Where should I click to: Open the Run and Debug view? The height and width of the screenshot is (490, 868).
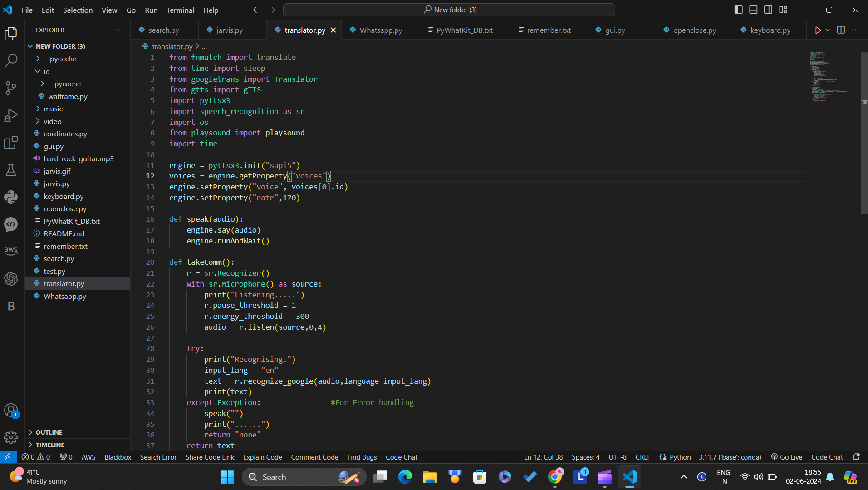click(11, 115)
